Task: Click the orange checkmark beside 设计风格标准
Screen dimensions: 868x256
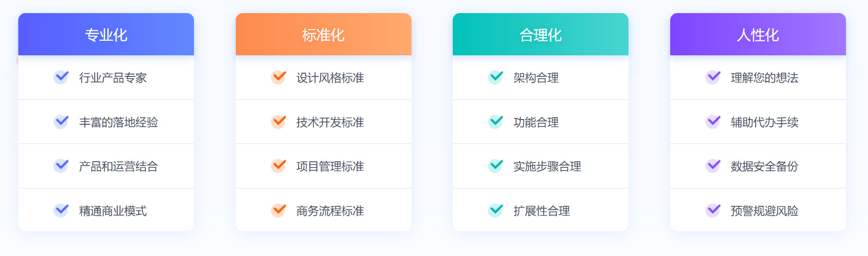Action: (x=278, y=77)
